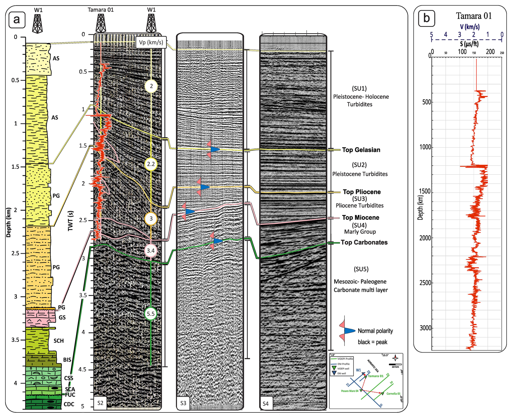512x420 pixels.
Task: Click the Top Carbonates horizon label
Action: point(364,242)
